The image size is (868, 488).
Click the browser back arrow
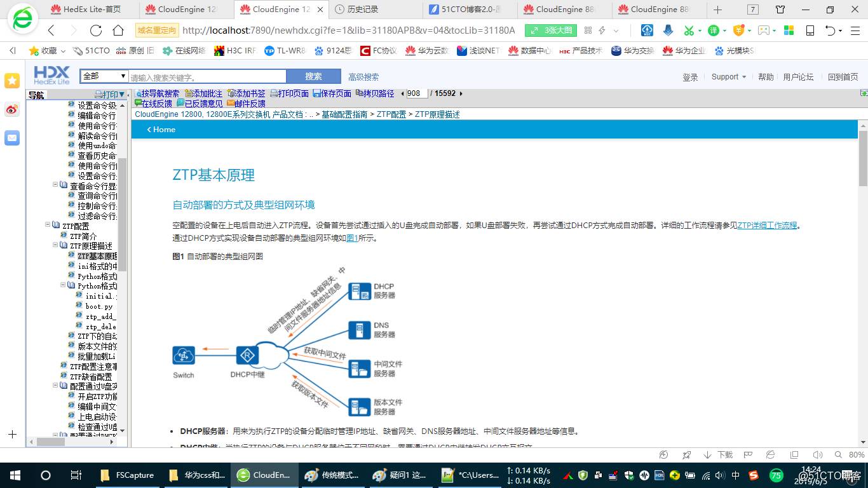pyautogui.click(x=51, y=30)
